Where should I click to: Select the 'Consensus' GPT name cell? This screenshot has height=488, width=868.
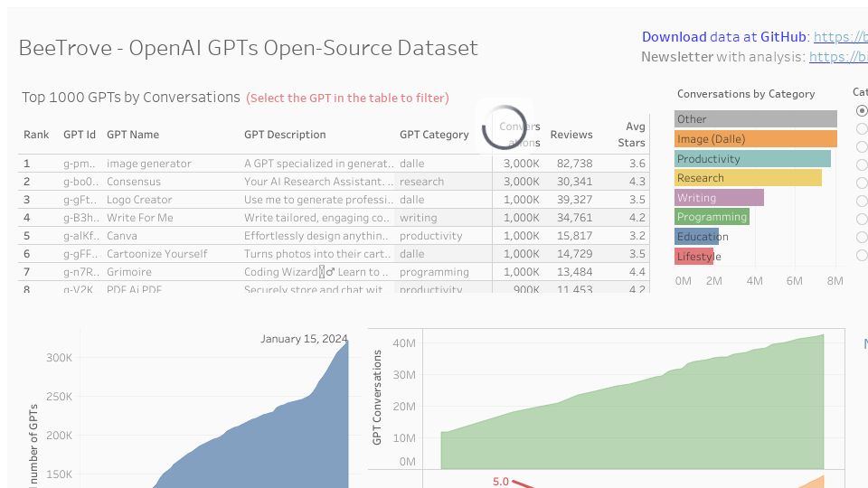134,182
